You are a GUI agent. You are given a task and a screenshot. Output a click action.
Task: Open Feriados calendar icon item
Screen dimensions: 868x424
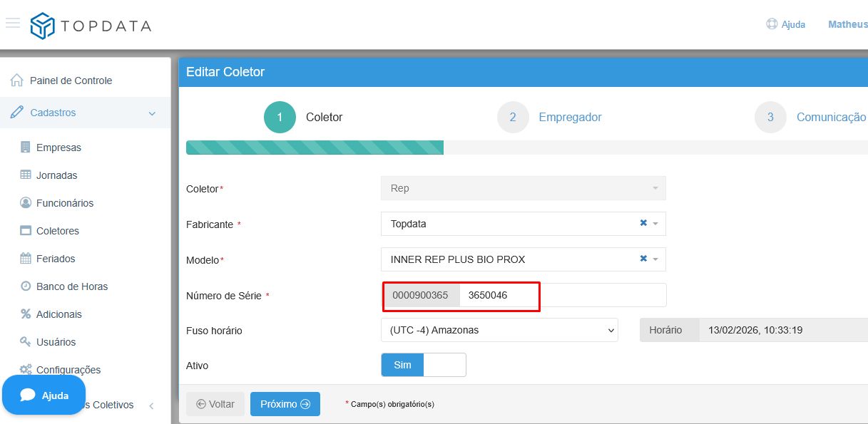coord(26,259)
